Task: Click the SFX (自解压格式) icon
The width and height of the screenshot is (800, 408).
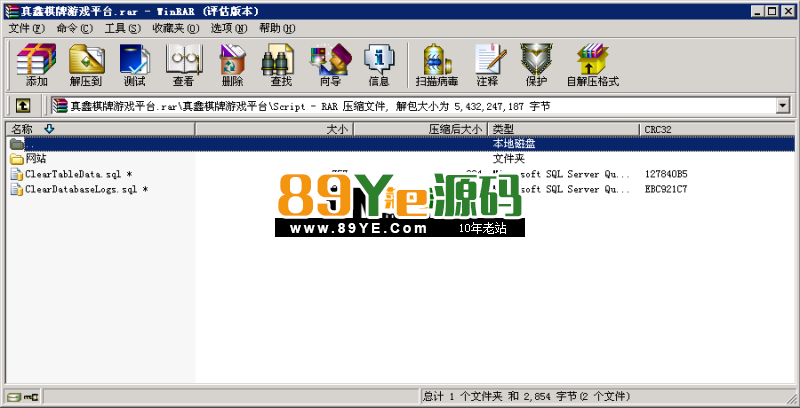Action: click(593, 65)
